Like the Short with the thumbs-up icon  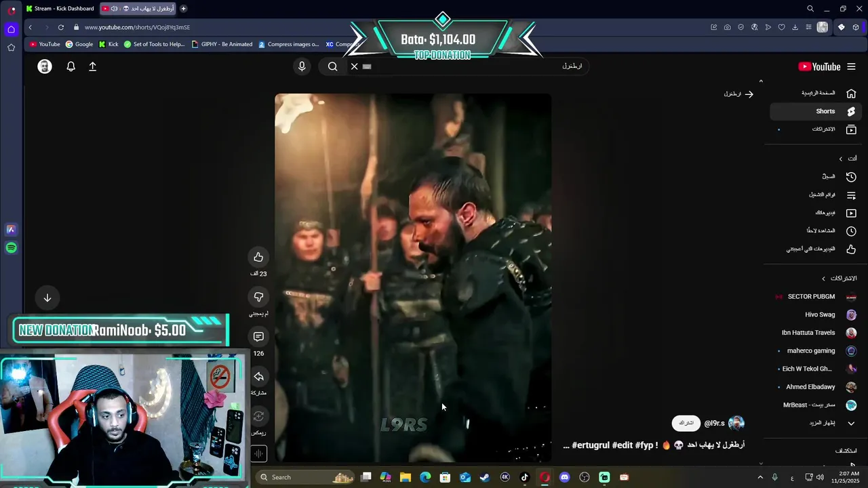[x=258, y=257]
